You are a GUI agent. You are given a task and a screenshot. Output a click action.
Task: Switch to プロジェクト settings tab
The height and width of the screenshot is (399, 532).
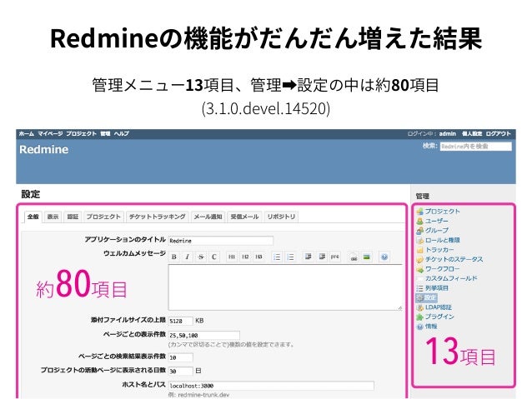[x=103, y=217]
